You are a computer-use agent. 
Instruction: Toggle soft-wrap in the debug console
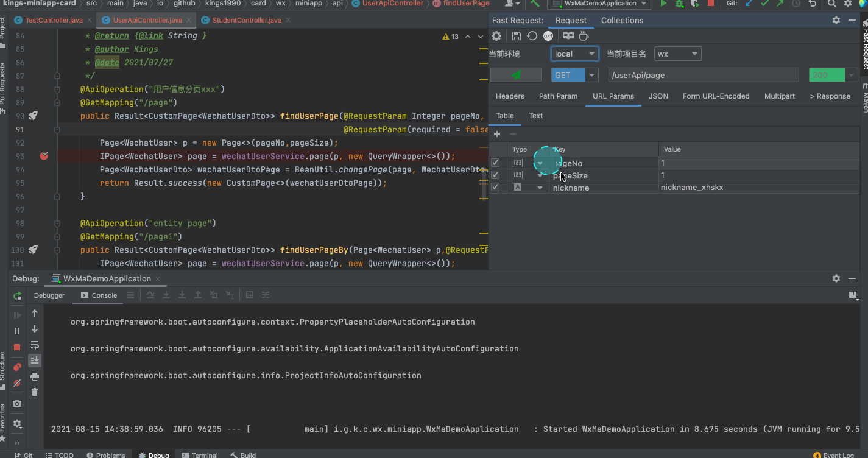[35, 345]
